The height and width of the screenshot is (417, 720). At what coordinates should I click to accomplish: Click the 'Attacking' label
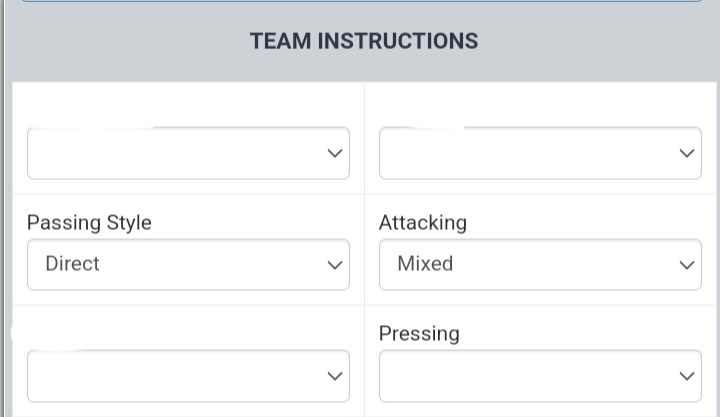422,222
